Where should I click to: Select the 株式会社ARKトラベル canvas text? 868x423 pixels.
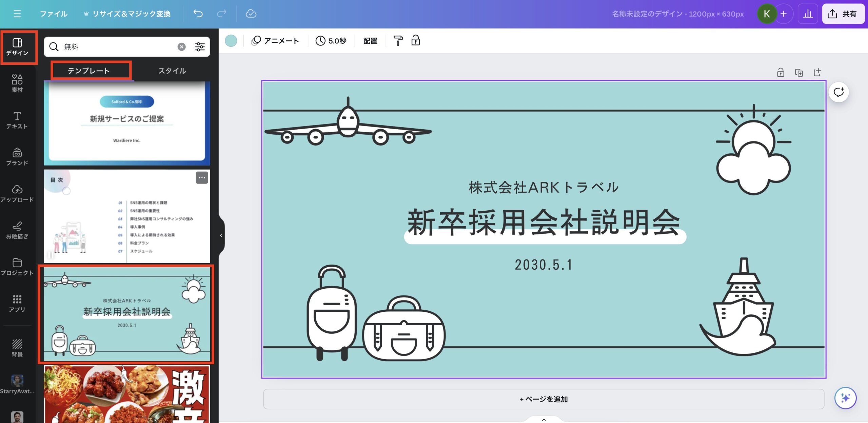coord(544,187)
